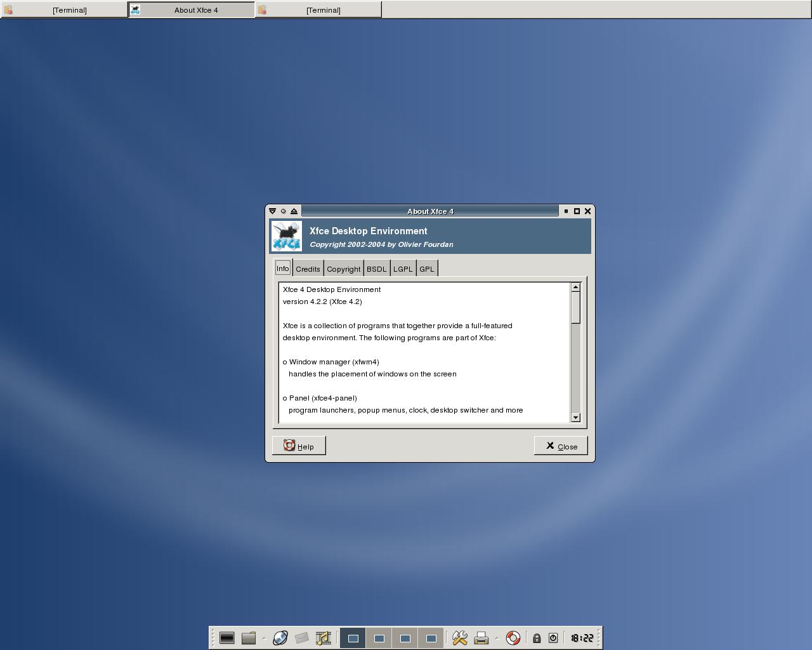This screenshot has width=812, height=650.
Task: Close the About dialog via titlebar X
Action: pos(587,211)
